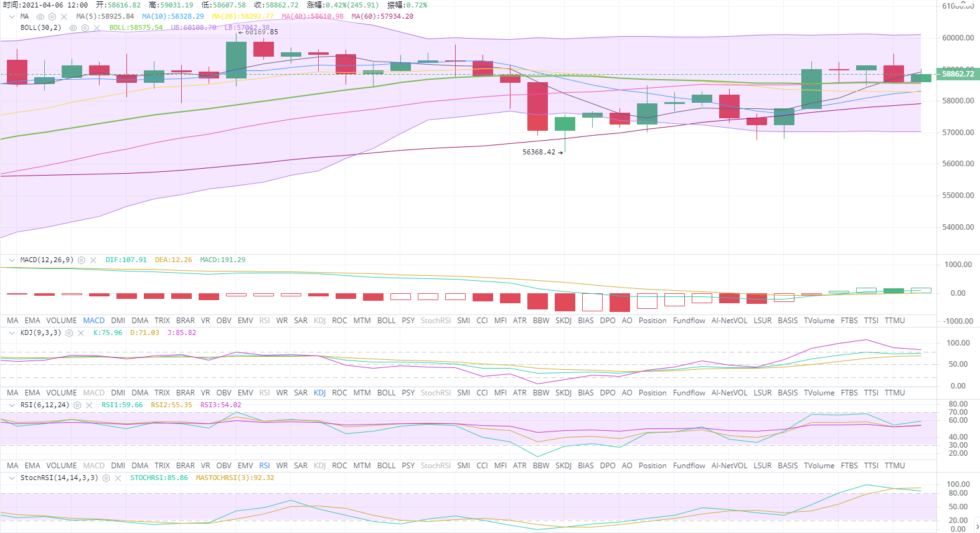
Task: Pick SKDJ tab in strip under MACD pane
Action: 563,321
